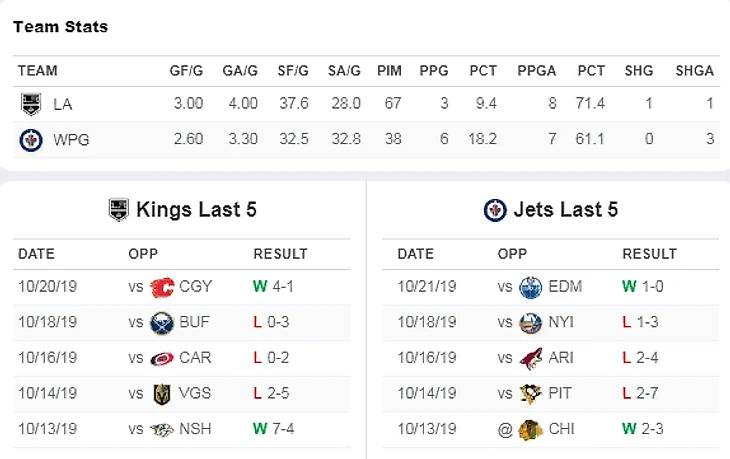Click the Arizona Coyotes logo icon
730x459 pixels.
[531, 359]
